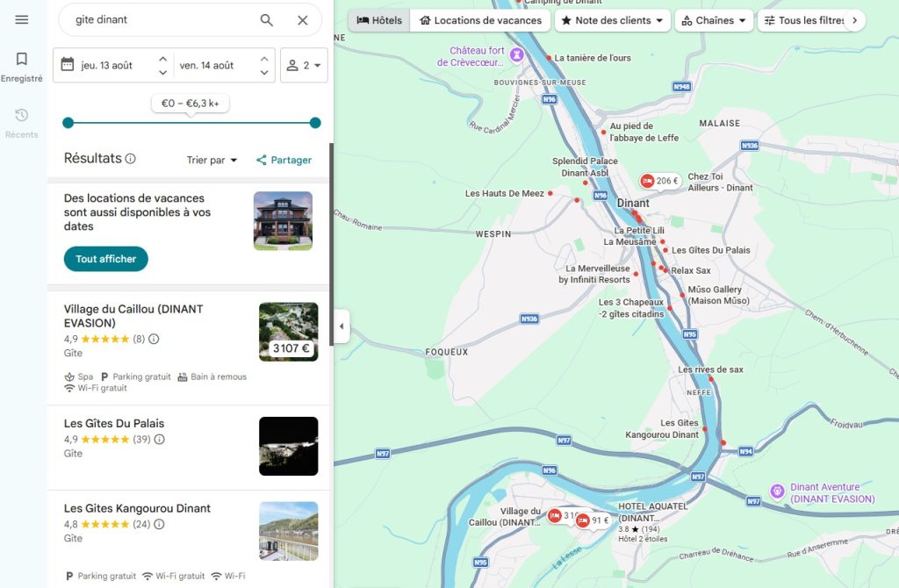Viewport: 899px width, 588px height.
Task: Click the maximum price slider handle
Action: coord(315,123)
